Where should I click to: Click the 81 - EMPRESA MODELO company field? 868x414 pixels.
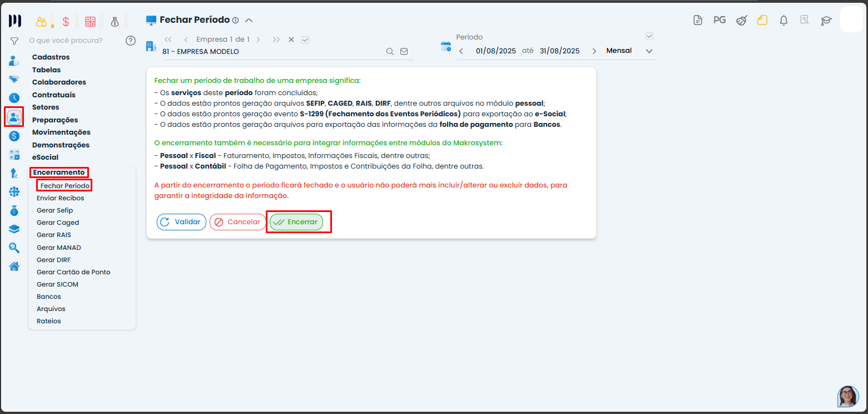[272, 52]
